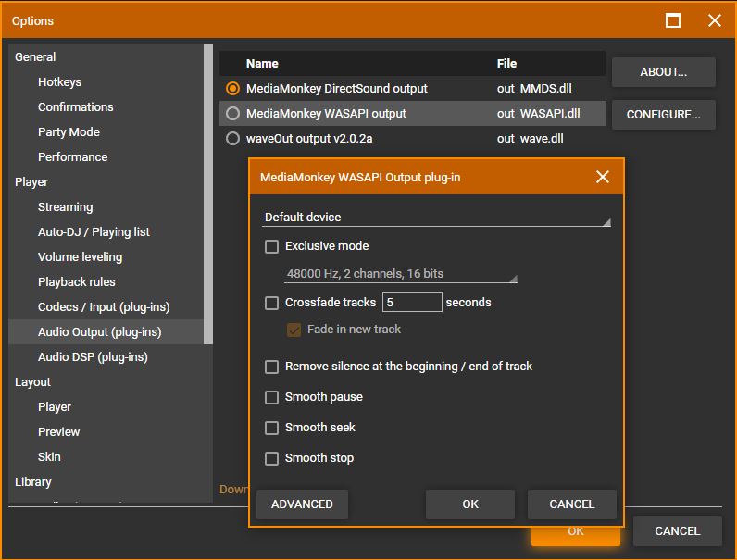The width and height of the screenshot is (737, 560).
Task: Open Codecs / Input (plug-ins) page
Action: (104, 306)
